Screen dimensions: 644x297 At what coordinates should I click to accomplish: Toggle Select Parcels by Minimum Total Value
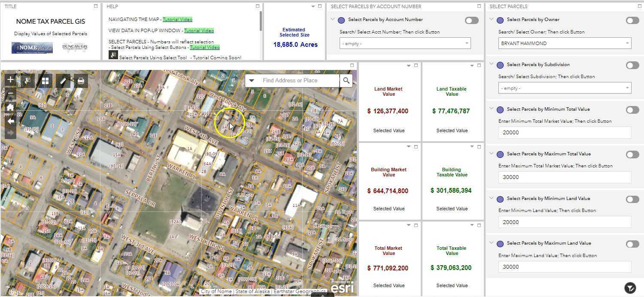coord(632,110)
